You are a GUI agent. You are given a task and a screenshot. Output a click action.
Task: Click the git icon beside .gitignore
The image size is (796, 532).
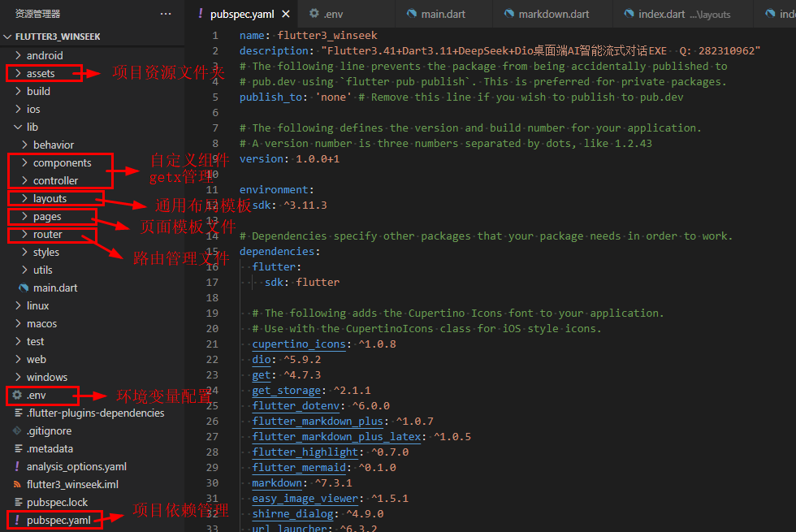pyautogui.click(x=17, y=431)
